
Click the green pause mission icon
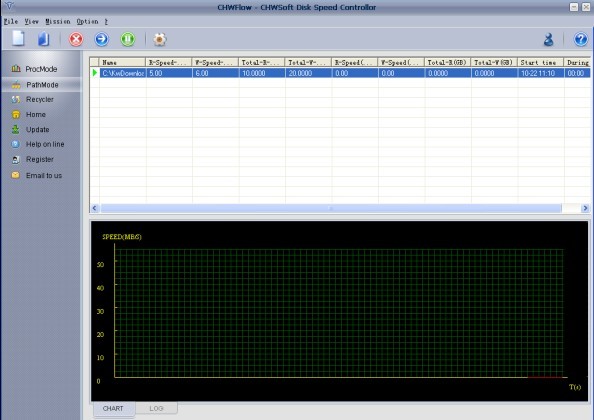click(128, 39)
